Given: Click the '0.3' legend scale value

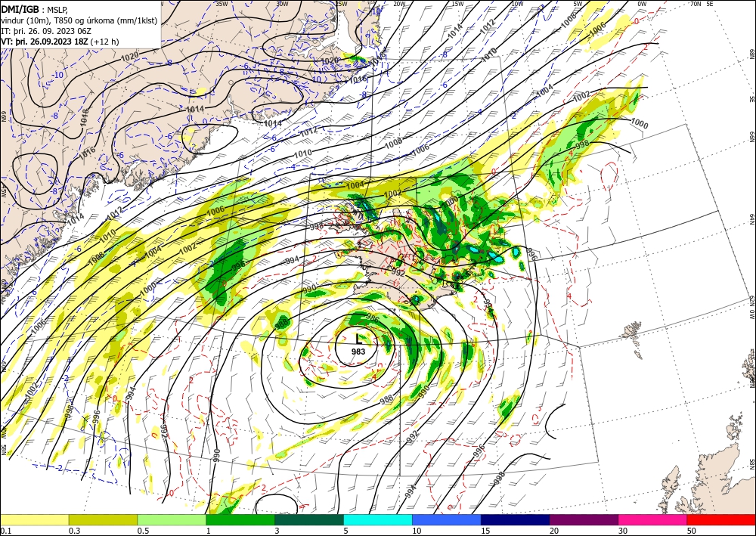Looking at the screenshot, I should click(74, 531).
